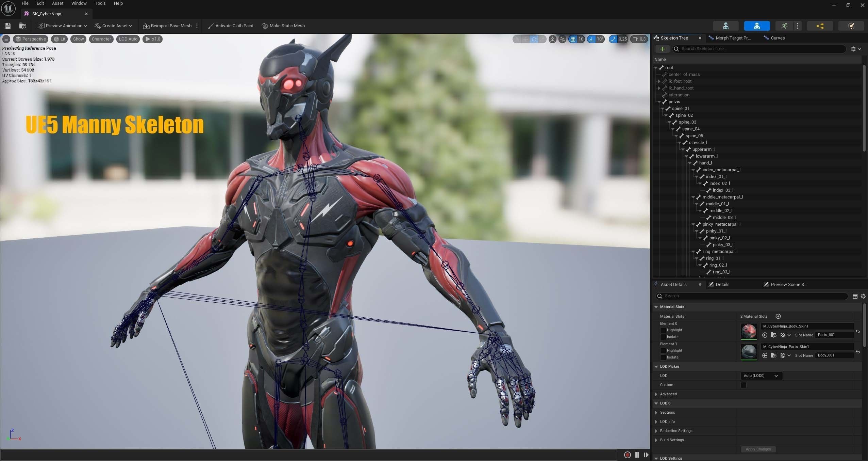Save the SK_CyberNinja asset

[x=7, y=26]
